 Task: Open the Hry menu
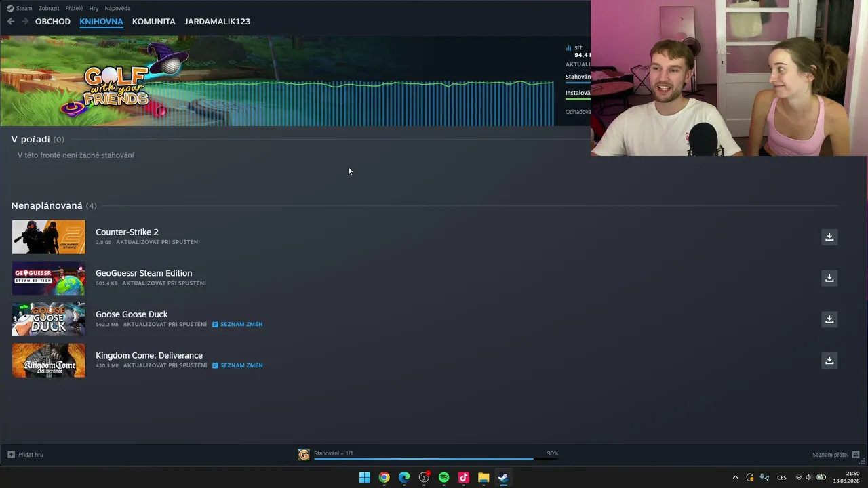[94, 9]
